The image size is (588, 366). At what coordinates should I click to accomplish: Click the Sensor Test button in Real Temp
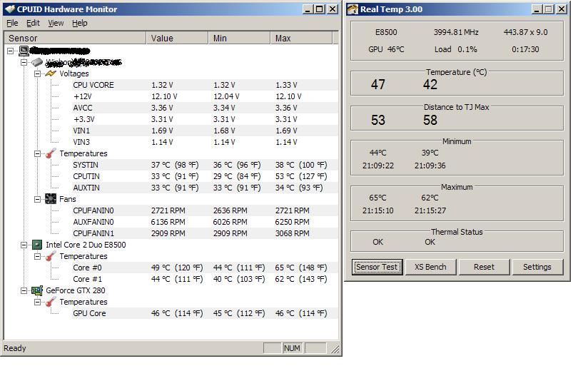(x=377, y=267)
